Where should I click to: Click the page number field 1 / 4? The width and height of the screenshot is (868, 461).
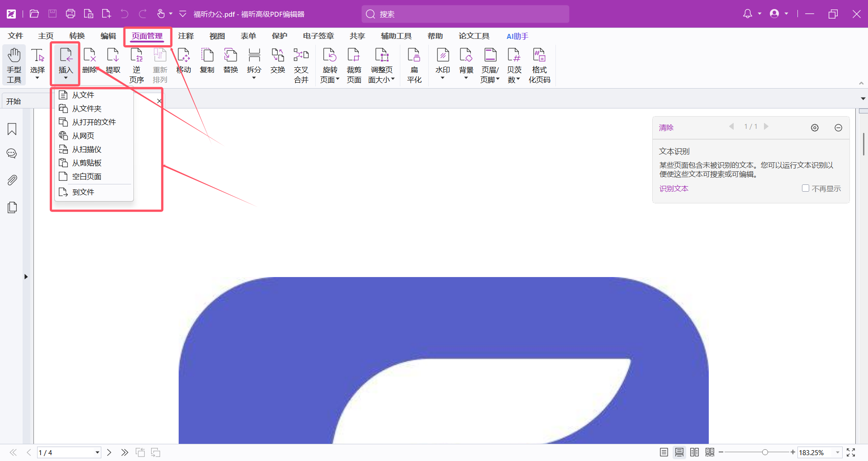pos(69,452)
